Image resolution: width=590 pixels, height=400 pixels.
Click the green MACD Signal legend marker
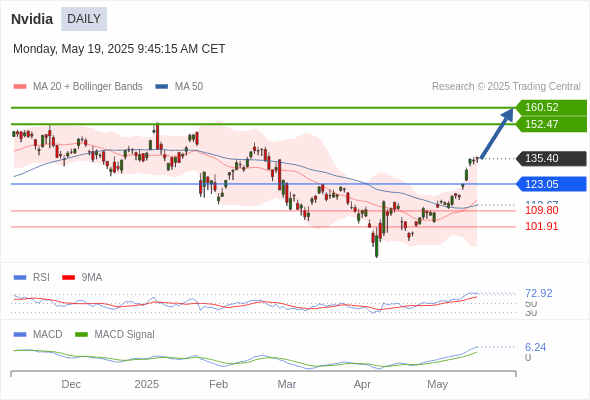click(x=81, y=335)
